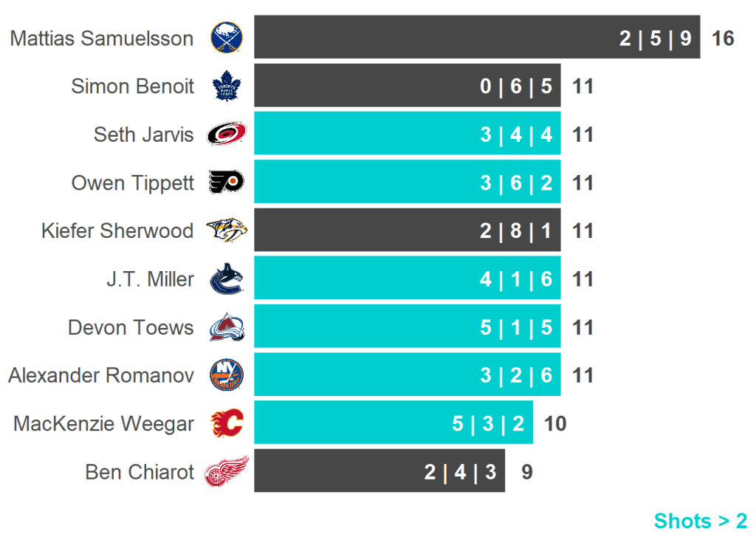Click the J.T. Miller player name
This screenshot has height=540, width=756.
(x=150, y=279)
